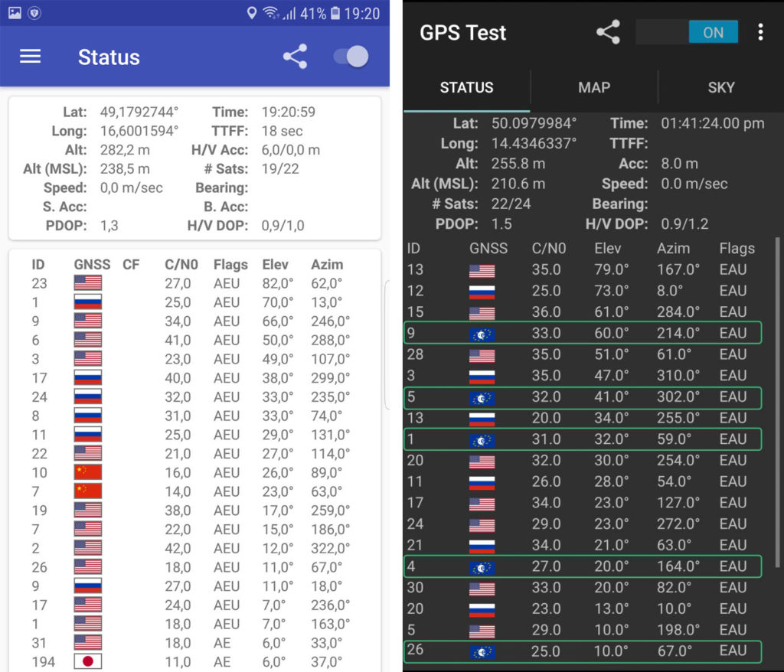Tap the US flag for satellite 23
Viewport: 784px width, 672px height.
click(87, 283)
